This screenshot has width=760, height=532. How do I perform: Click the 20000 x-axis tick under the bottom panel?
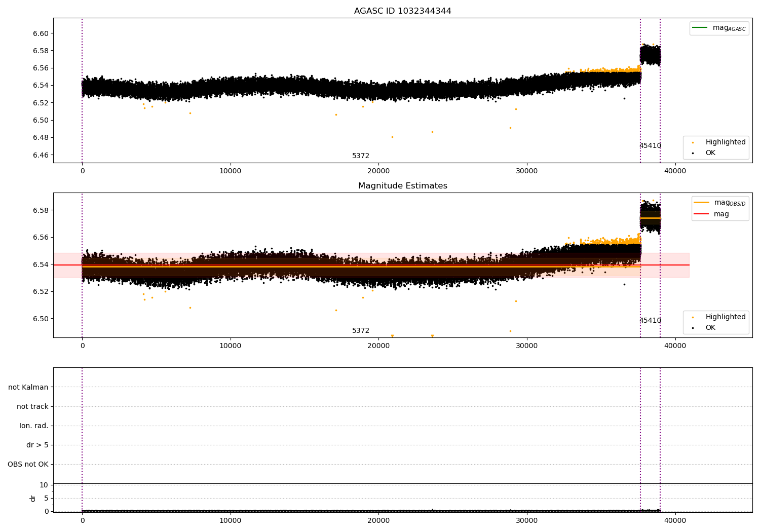pos(378,521)
